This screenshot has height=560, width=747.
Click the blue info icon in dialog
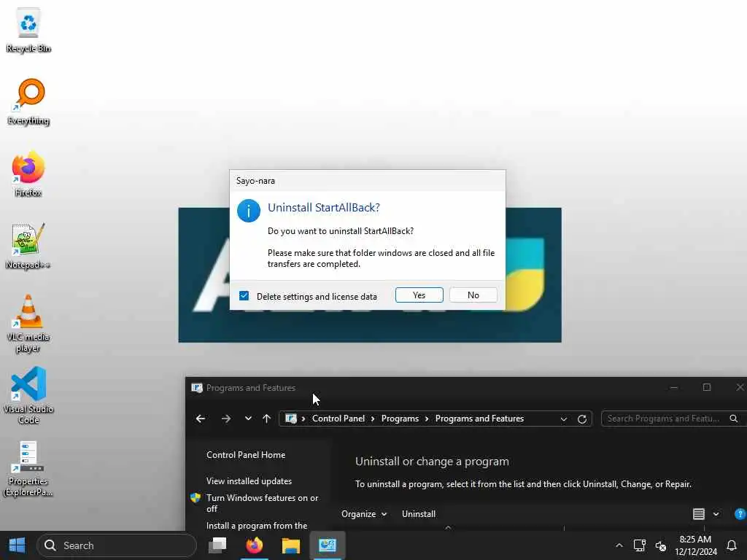click(x=248, y=211)
